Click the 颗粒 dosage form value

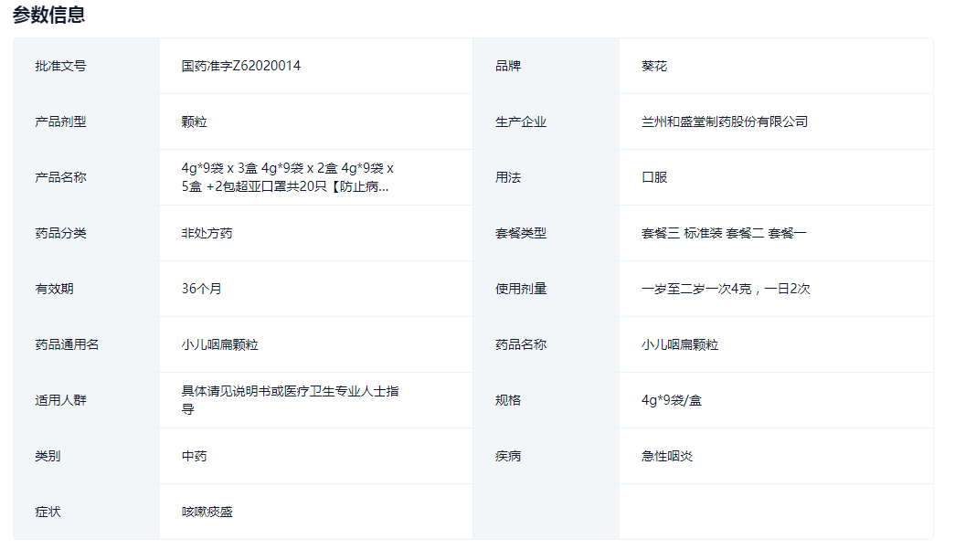click(195, 122)
